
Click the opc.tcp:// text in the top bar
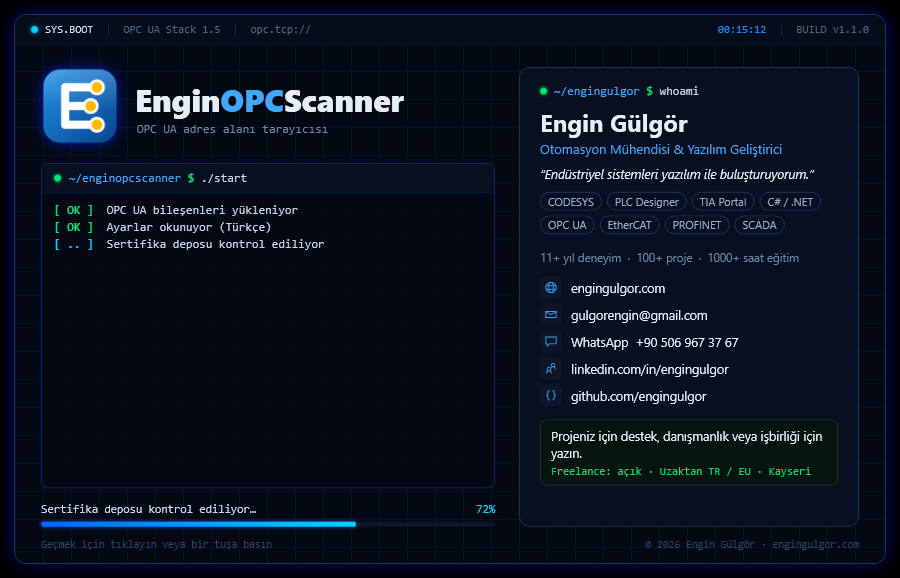tap(280, 29)
